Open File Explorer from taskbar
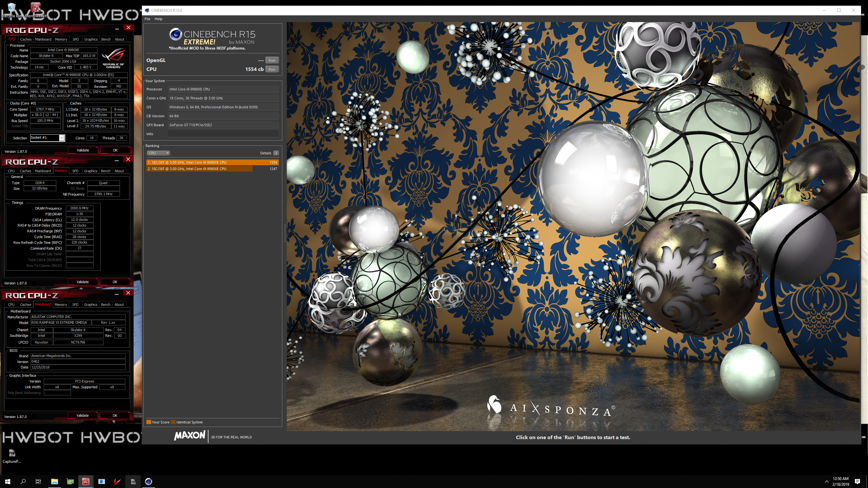Screen dimensions: 868x488 [54, 481]
